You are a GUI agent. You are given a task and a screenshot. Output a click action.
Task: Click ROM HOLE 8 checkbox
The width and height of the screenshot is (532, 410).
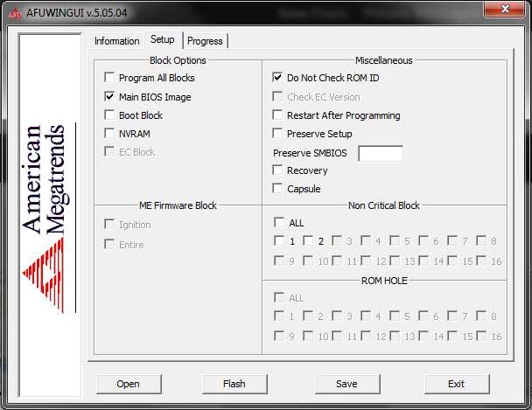coord(481,316)
